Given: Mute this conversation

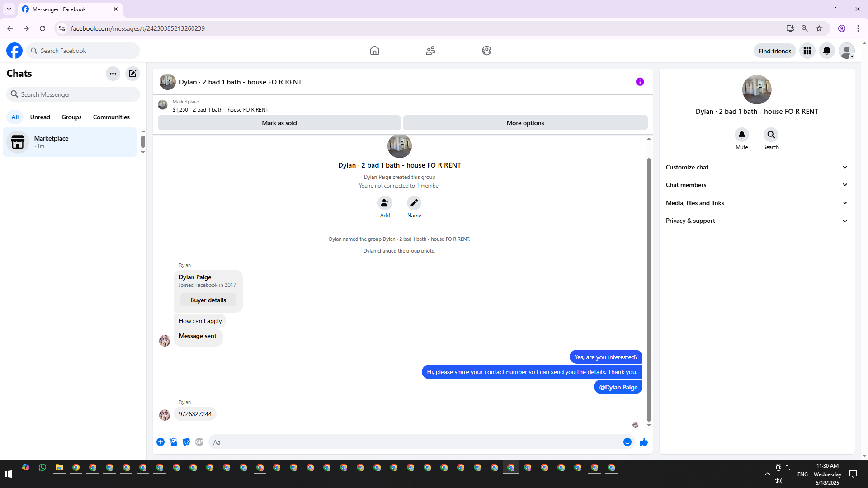Looking at the screenshot, I should [741, 135].
